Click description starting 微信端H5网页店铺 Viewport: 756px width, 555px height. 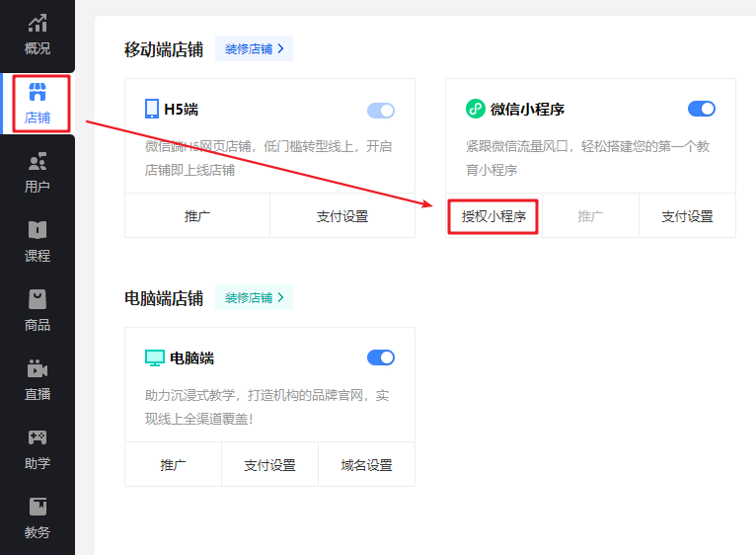point(268,158)
